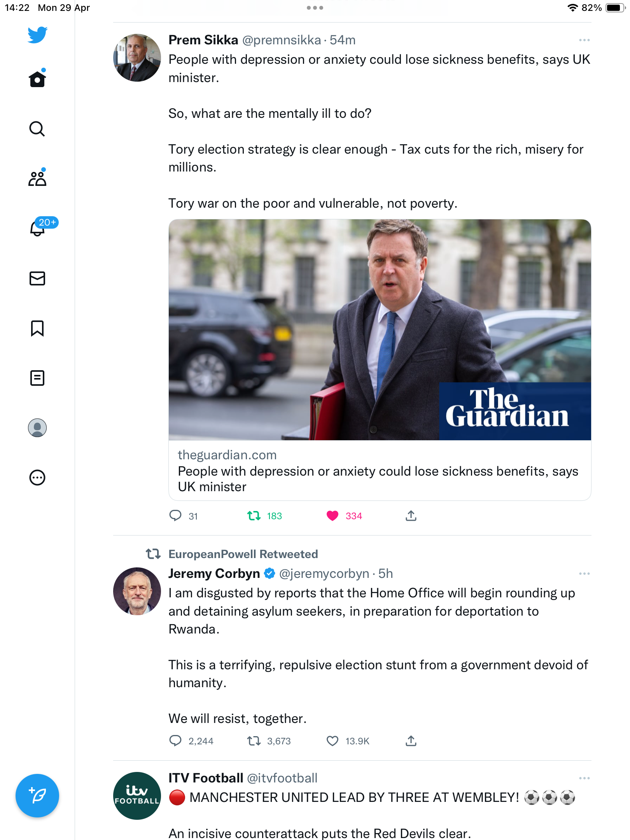Viewport: 630px width, 840px height.
Task: Open the Guardian article card image
Action: (380, 330)
